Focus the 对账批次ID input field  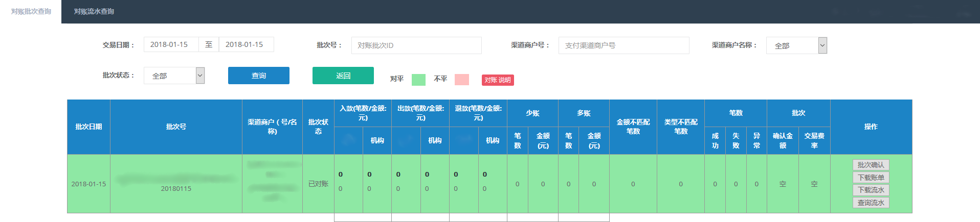click(416, 45)
